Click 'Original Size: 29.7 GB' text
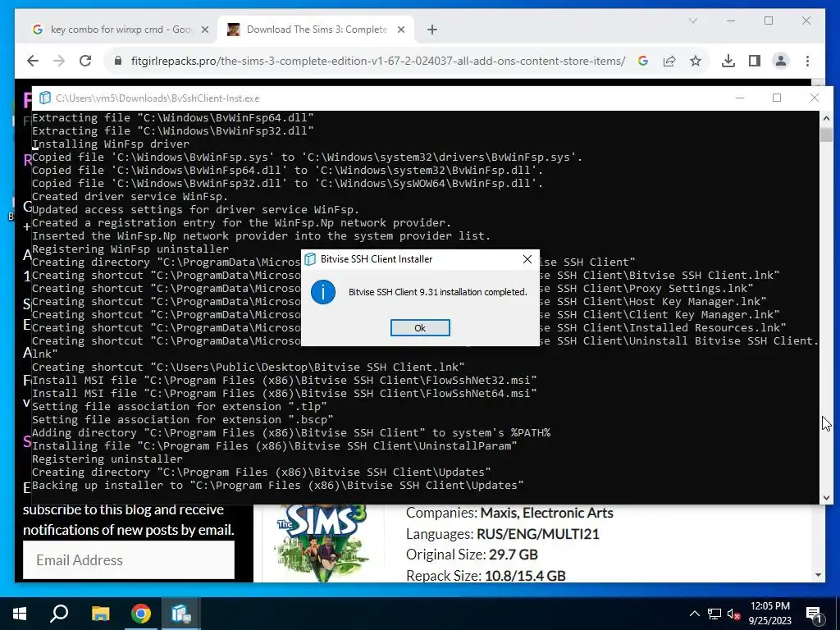The width and height of the screenshot is (840, 630). pyautogui.click(x=472, y=555)
